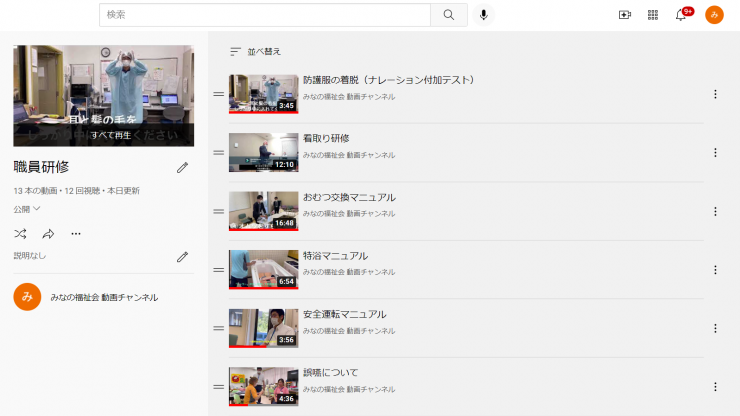Image resolution: width=740 pixels, height=416 pixels.
Task: Share the playlist via arrow icon
Action: (x=48, y=234)
